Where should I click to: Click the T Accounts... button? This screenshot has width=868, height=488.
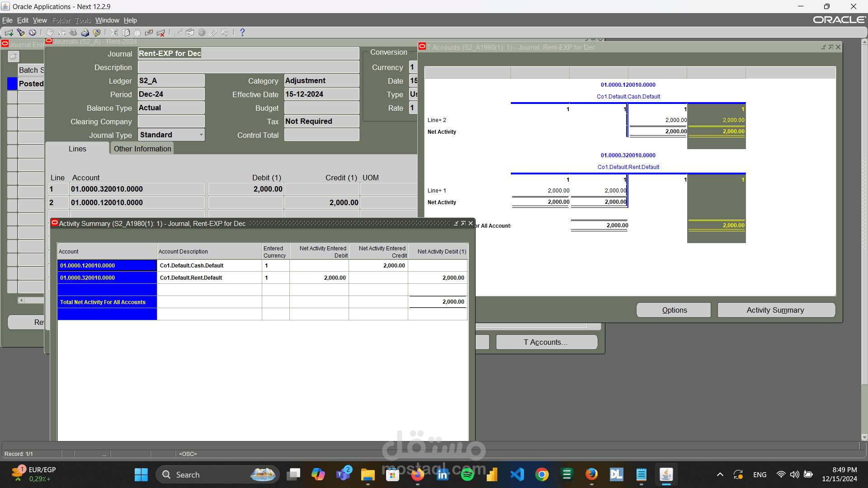(x=546, y=342)
